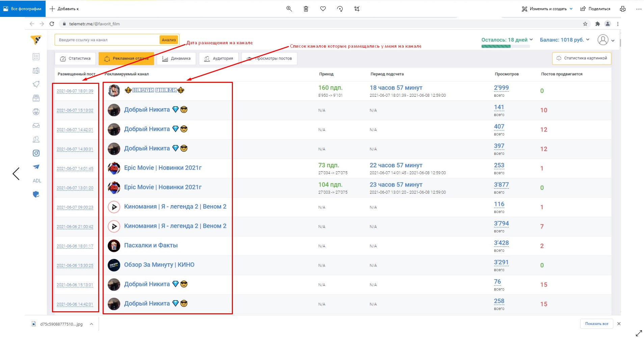
Task: Reload the telemetr.me page
Action: click(x=52, y=24)
